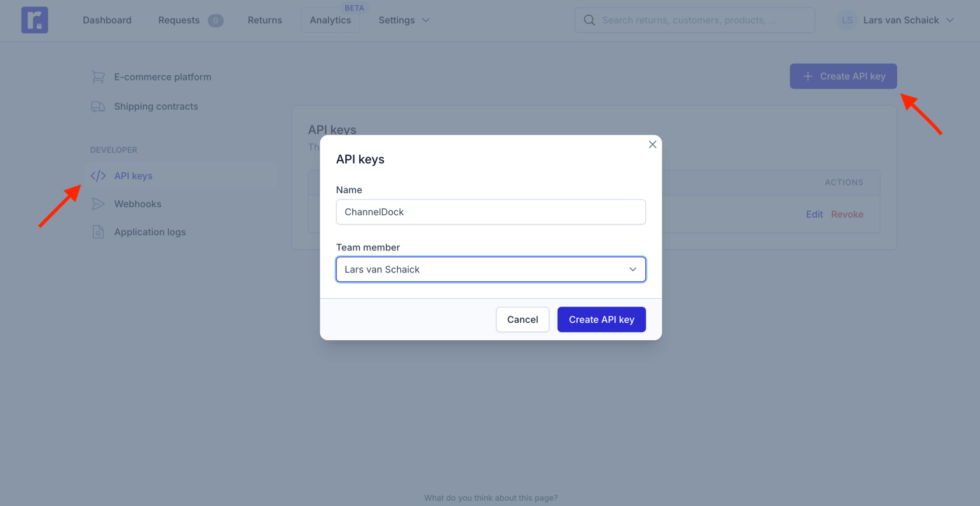Image resolution: width=980 pixels, height=506 pixels.
Task: Click the LS user avatar
Action: coord(847,20)
